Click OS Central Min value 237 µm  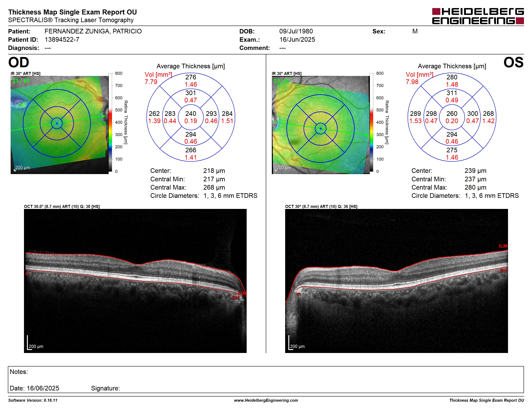tap(475, 179)
